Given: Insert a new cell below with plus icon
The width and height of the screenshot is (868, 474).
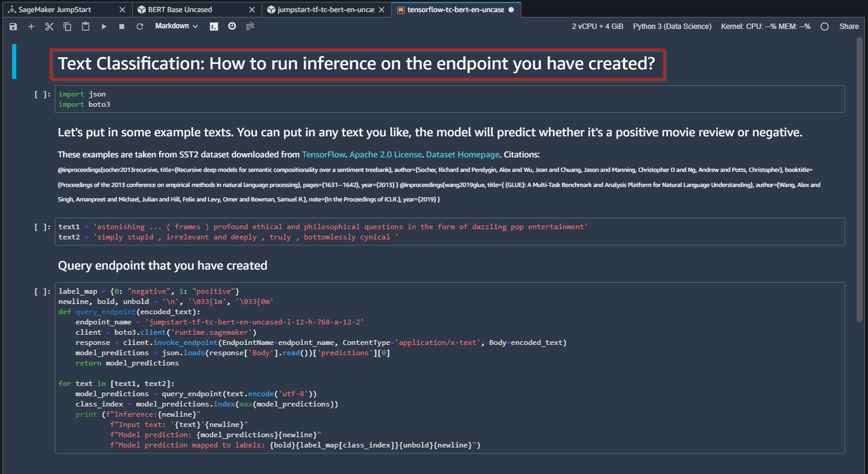Looking at the screenshot, I should [x=31, y=27].
